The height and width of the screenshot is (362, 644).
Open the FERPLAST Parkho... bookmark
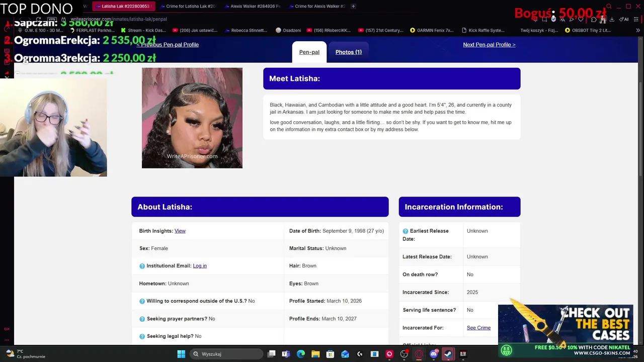(x=92, y=30)
